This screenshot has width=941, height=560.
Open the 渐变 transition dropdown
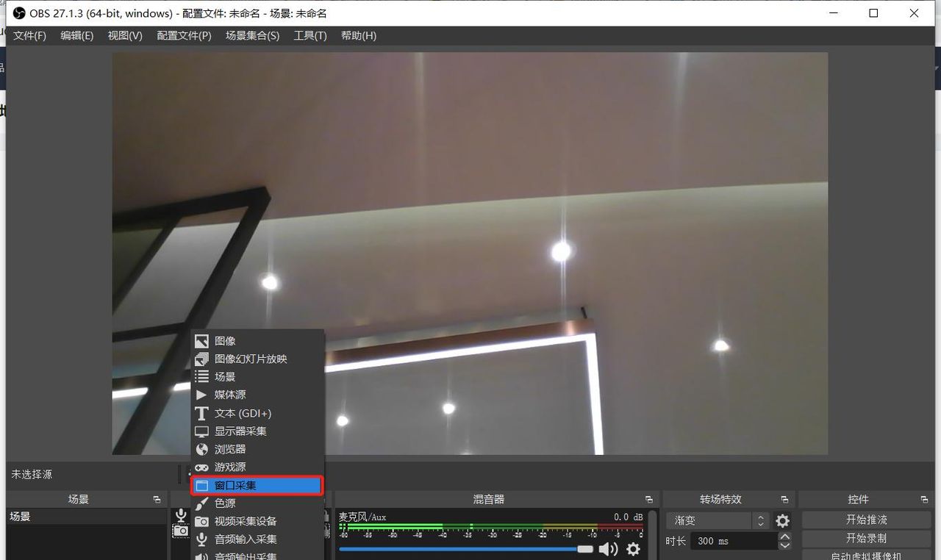[x=718, y=520]
